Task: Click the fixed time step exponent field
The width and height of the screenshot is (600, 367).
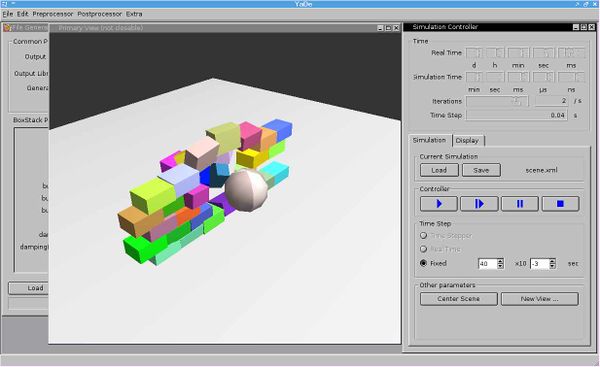Action: (x=540, y=264)
